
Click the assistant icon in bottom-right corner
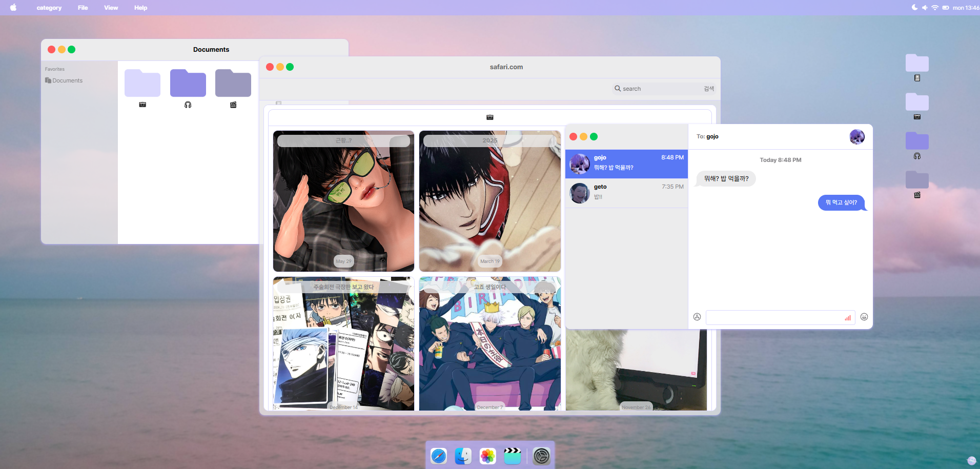(971, 460)
